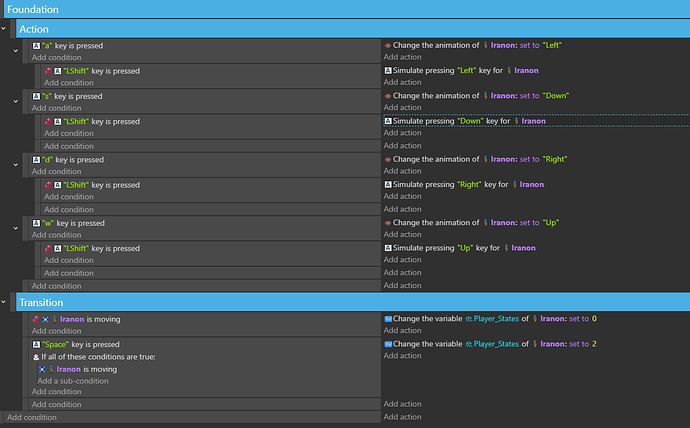Add condition under "d" key is pressed
The width and height of the screenshot is (690, 428).
[x=56, y=172]
